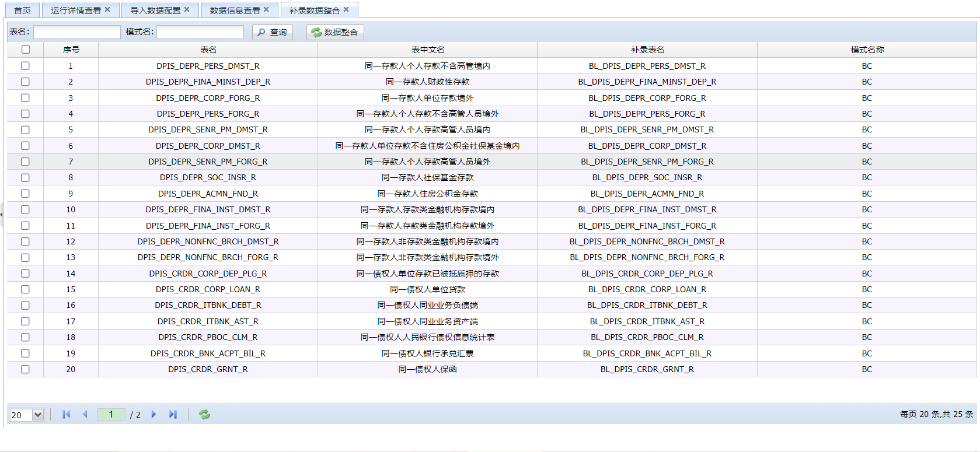Jump to last page of results

coord(173,414)
